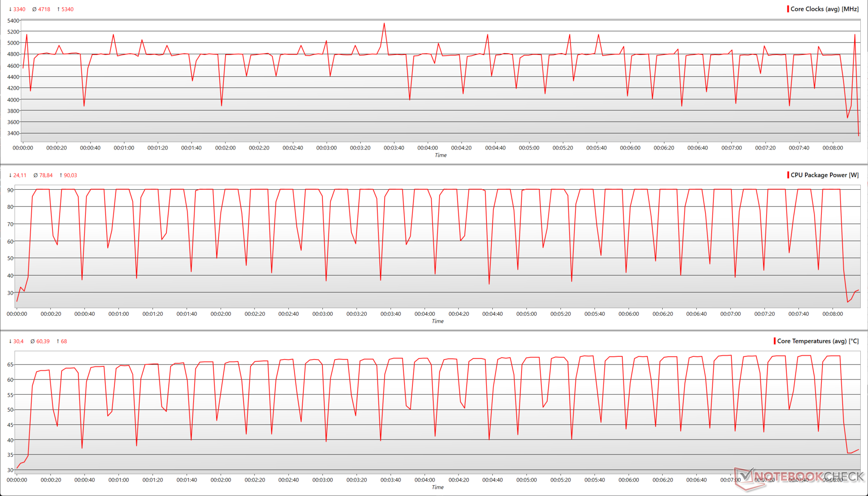Click red swatch for Core Temperatures legend

click(775, 341)
